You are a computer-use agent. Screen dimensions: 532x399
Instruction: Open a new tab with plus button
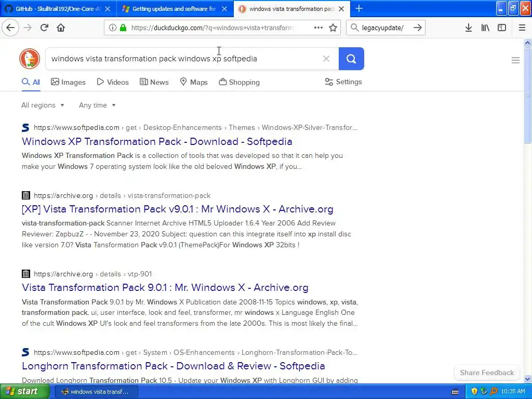click(x=358, y=8)
